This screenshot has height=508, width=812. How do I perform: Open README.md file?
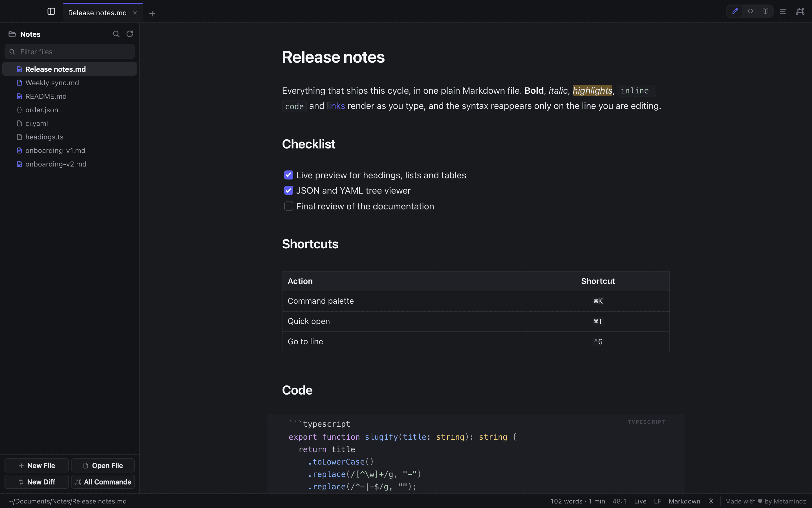(x=69, y=97)
